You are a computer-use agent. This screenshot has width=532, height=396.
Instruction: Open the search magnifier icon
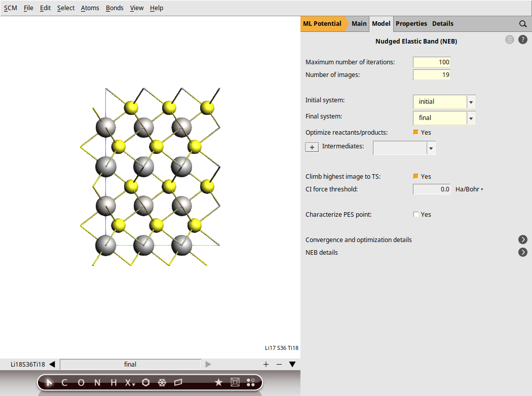(x=523, y=24)
